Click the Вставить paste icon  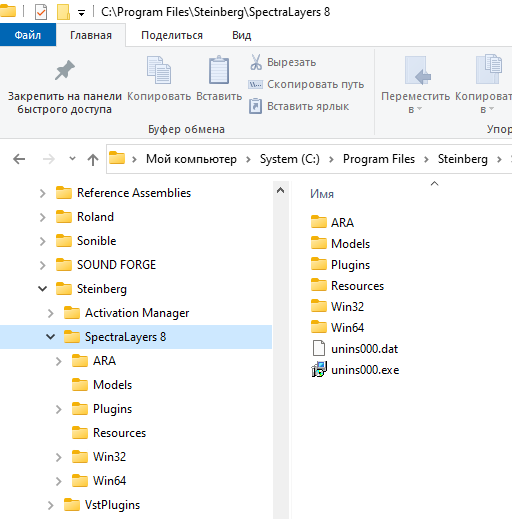[x=219, y=70]
